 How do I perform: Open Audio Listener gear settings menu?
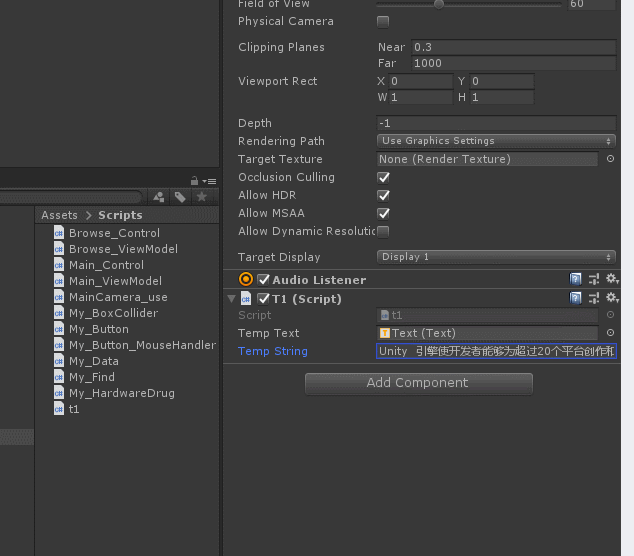[612, 279]
